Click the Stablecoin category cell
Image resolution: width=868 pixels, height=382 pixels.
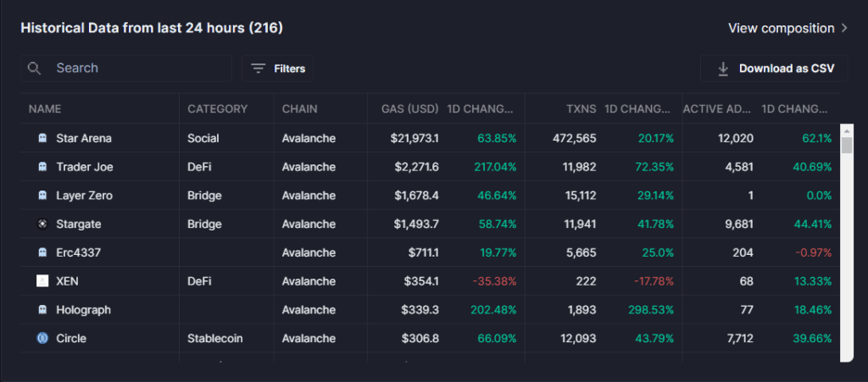[214, 338]
